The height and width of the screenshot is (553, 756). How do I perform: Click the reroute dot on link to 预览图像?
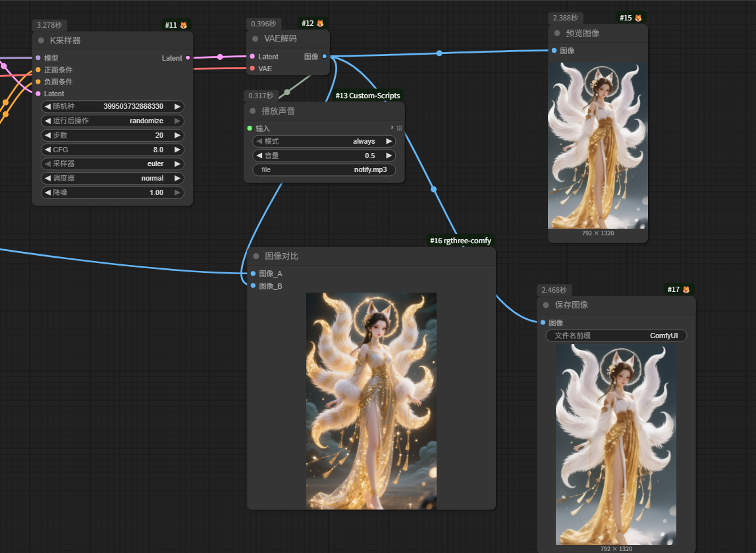tap(439, 53)
